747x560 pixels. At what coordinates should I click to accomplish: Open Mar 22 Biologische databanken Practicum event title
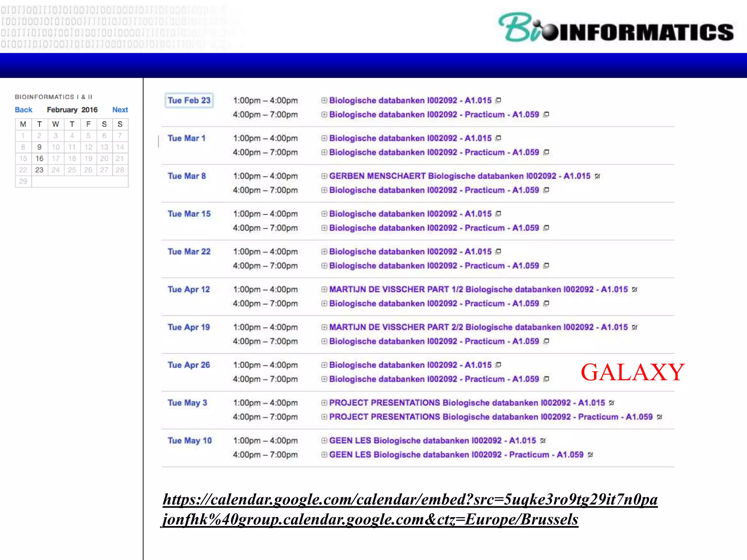point(434,266)
